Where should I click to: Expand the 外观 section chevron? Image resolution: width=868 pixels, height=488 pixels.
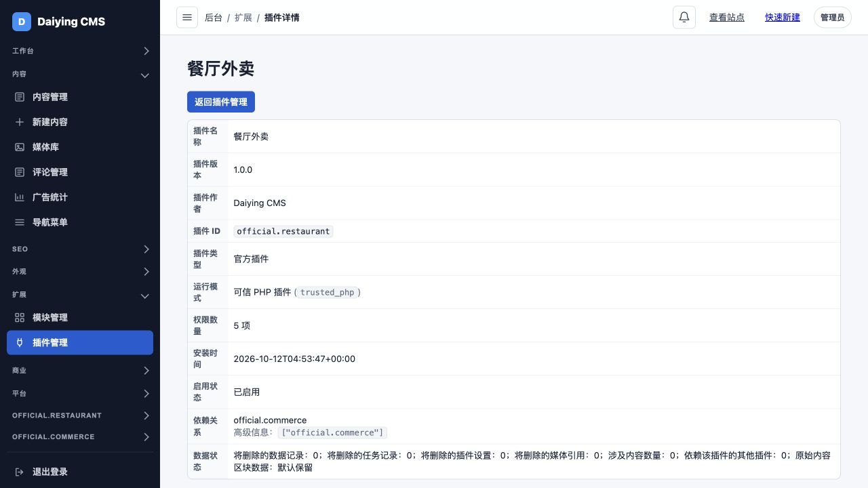pos(146,272)
